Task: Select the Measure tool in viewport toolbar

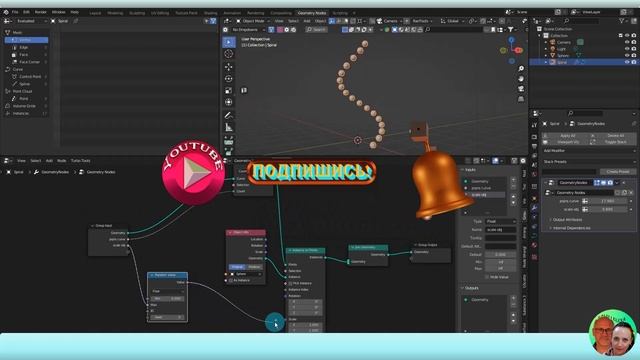Action: (229, 128)
